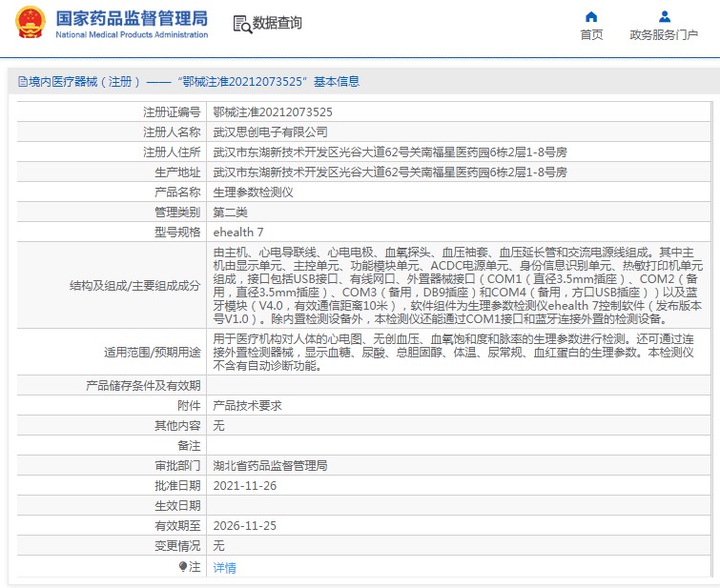The width and height of the screenshot is (720, 588).
Task: Click 国家药品监督管理局 site title
Action: [x=132, y=19]
